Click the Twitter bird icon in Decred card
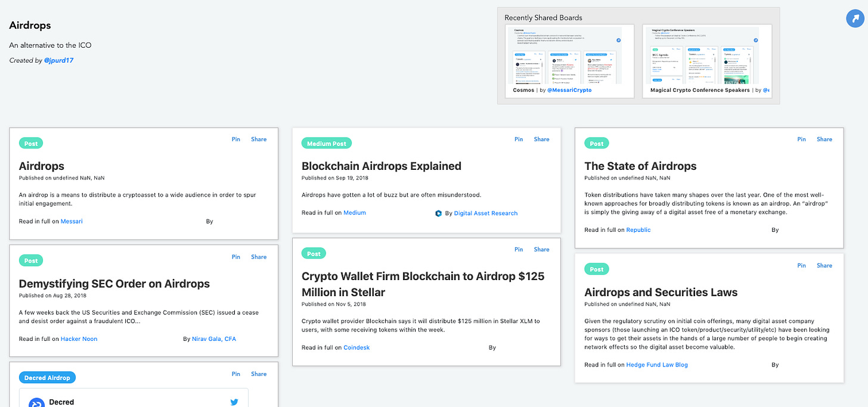Viewport: 868px width, 407px height. [x=234, y=402]
